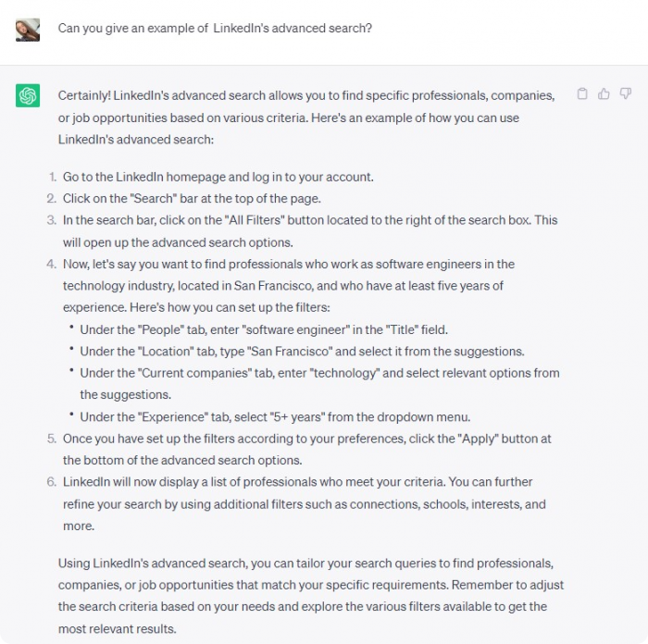Open the user's profile photo avatar
648x644 pixels.
tap(28, 30)
